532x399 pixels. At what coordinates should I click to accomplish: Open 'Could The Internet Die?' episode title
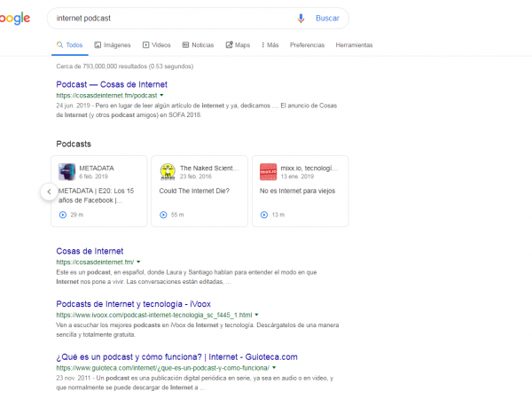[x=194, y=191]
